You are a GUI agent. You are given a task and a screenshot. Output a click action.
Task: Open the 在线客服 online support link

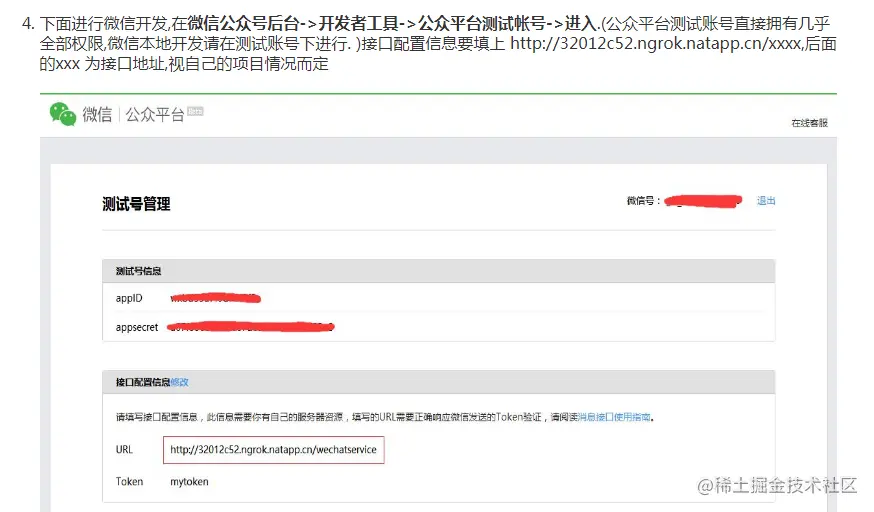pyautogui.click(x=809, y=123)
